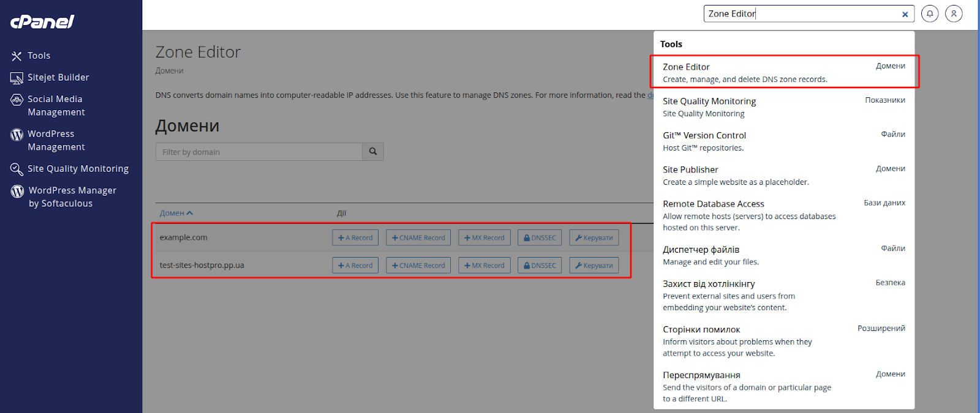Select Site Publisher search result
Screen dimensions: 980x413
point(784,176)
